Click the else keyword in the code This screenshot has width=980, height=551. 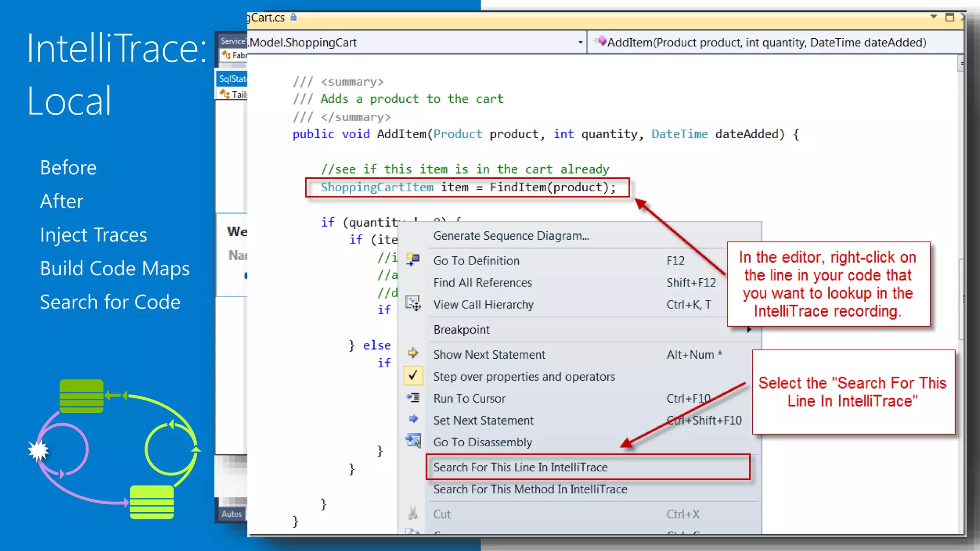[377, 345]
